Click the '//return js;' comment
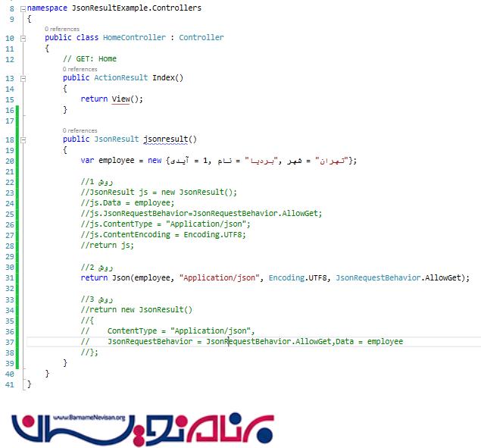481x448 pixels. click(108, 246)
